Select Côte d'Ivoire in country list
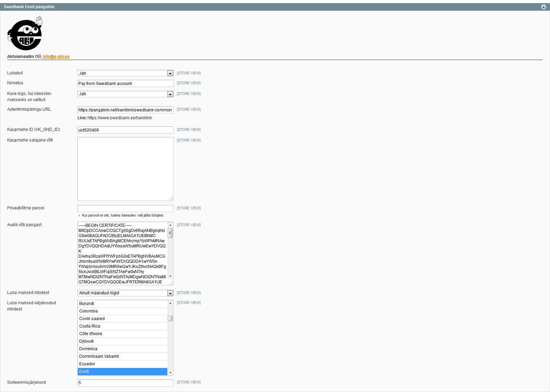Screen dimensions: 550x392 pos(123,334)
